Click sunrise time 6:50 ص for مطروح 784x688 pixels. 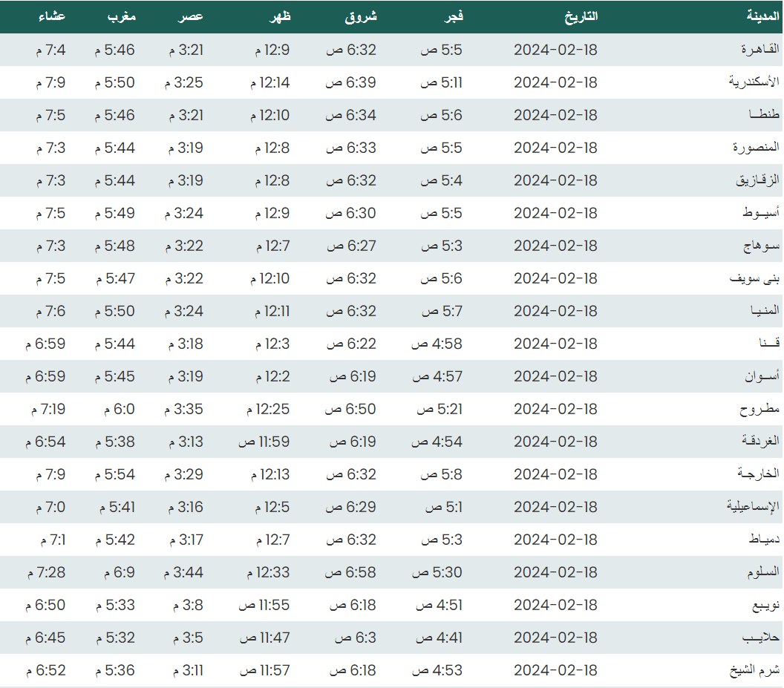coord(352,409)
